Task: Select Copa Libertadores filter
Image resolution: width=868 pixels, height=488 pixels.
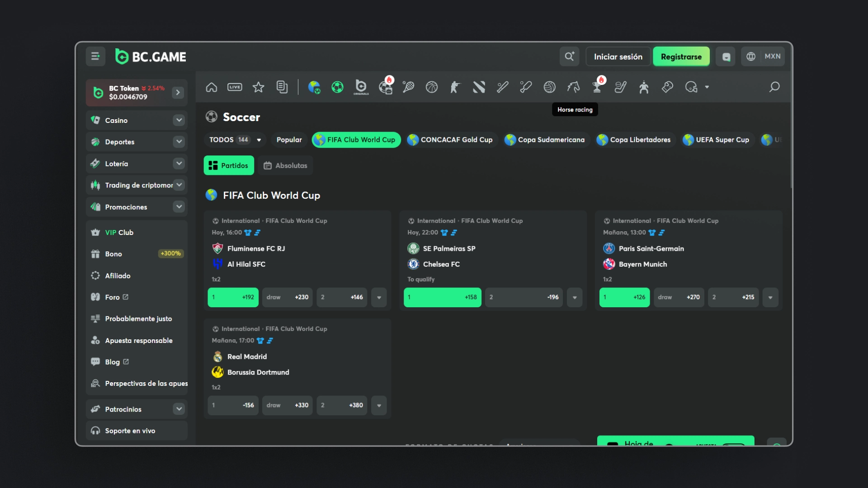Action: pyautogui.click(x=635, y=140)
